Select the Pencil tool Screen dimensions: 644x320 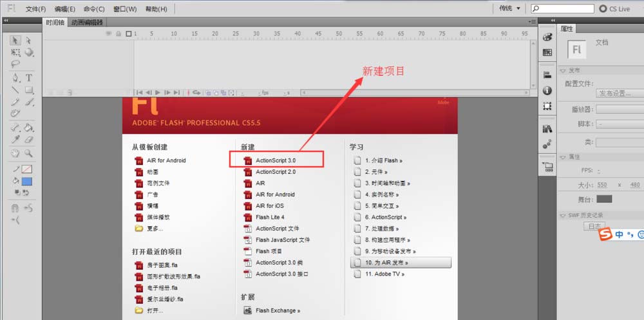point(15,102)
